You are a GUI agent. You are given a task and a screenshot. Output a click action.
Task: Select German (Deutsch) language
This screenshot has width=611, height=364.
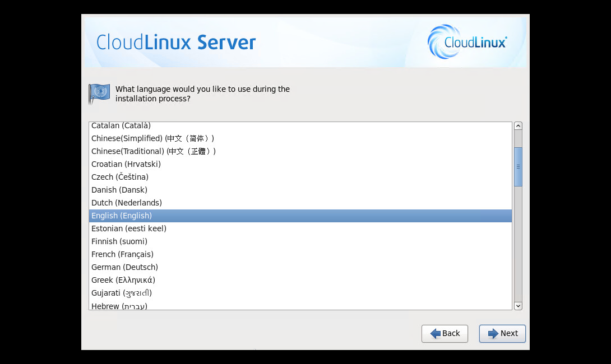pyautogui.click(x=124, y=267)
